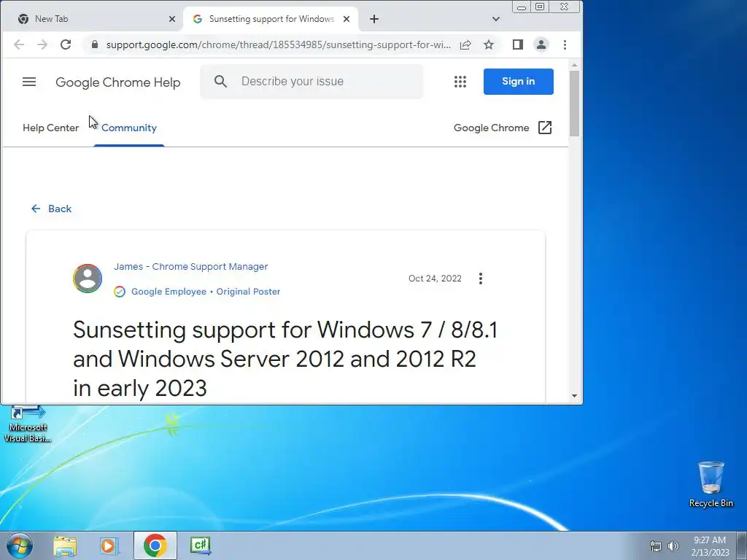Open a new tab with the plus button
747x560 pixels.
[x=374, y=19]
